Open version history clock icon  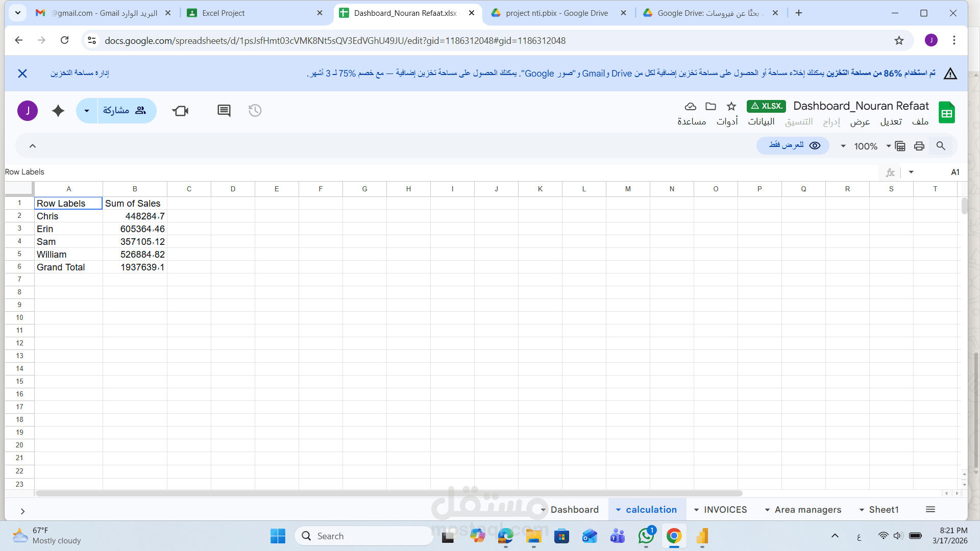tap(255, 111)
